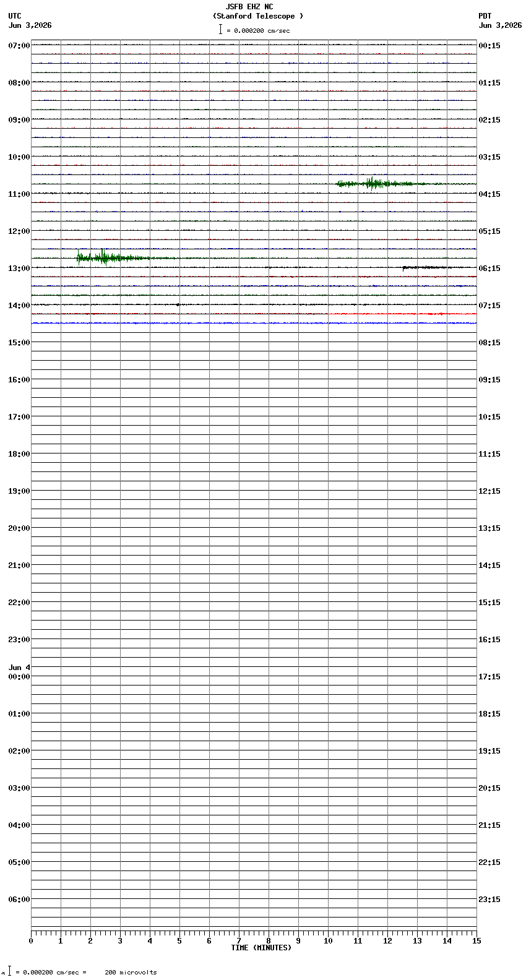Select the '(Stanford Telescope )' subtitle
Viewport: 526px width, 980px height.
coord(258,16)
